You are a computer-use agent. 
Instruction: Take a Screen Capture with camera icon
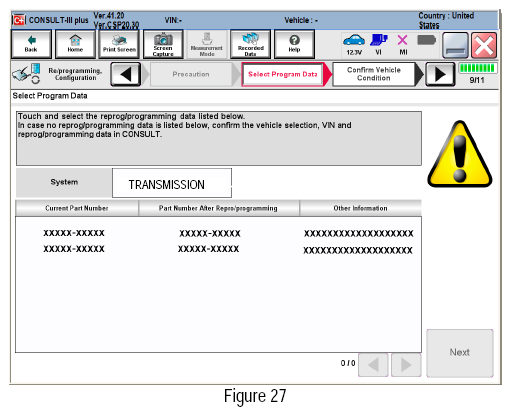(163, 44)
